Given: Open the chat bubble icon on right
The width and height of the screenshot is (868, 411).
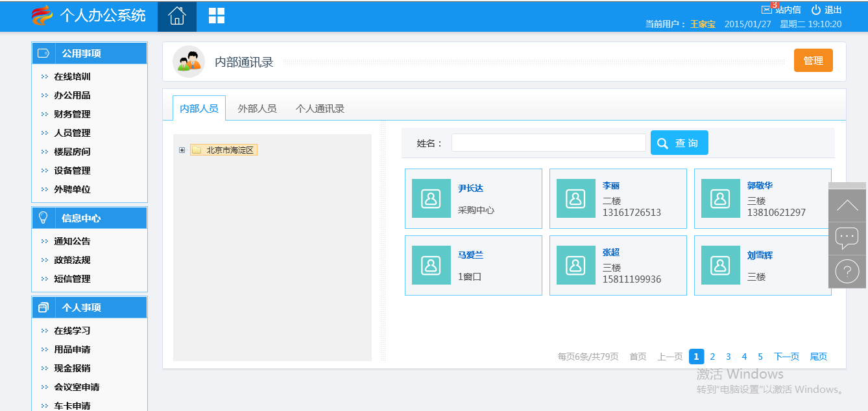Looking at the screenshot, I should tap(847, 238).
